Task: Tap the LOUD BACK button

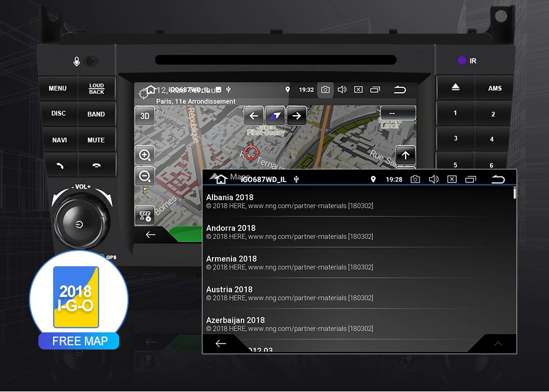Action: (96, 89)
